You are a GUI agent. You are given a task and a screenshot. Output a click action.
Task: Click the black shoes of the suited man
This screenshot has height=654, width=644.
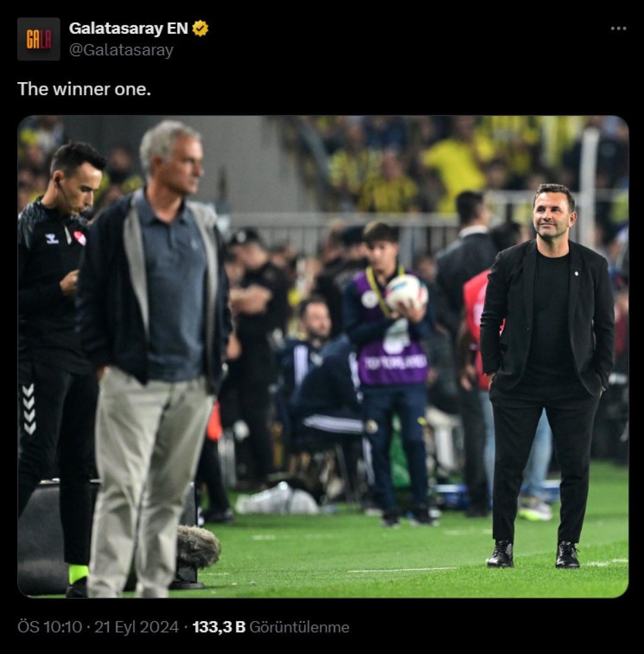[x=533, y=554]
